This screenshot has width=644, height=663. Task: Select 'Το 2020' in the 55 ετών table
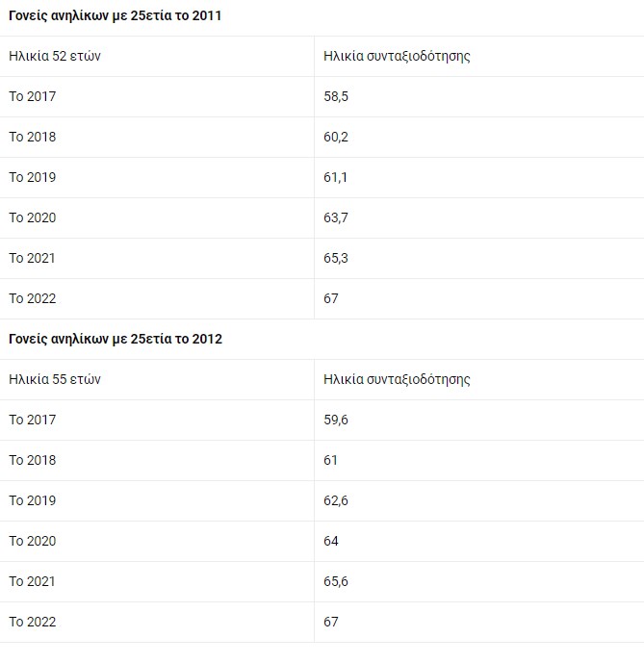pos(33,541)
